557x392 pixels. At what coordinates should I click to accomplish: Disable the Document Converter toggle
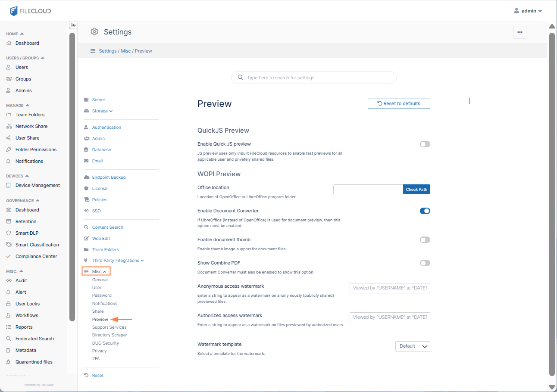click(x=425, y=211)
